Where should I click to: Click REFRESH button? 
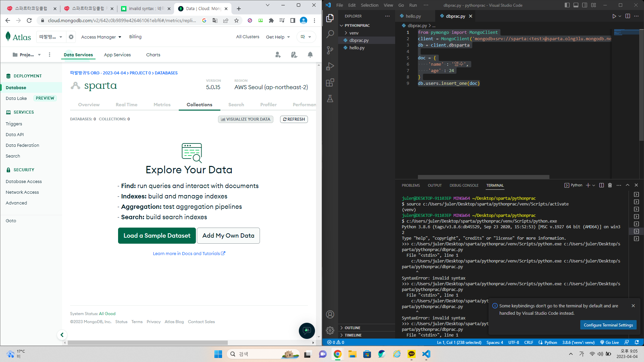294,119
